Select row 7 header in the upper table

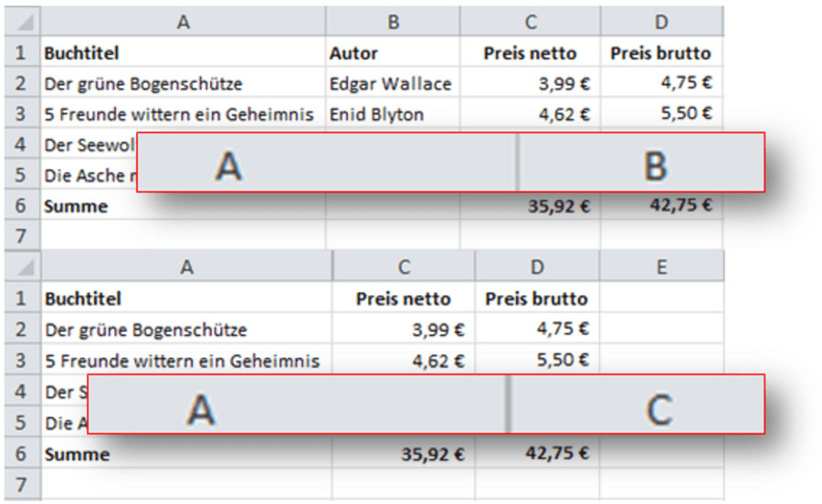coord(20,236)
